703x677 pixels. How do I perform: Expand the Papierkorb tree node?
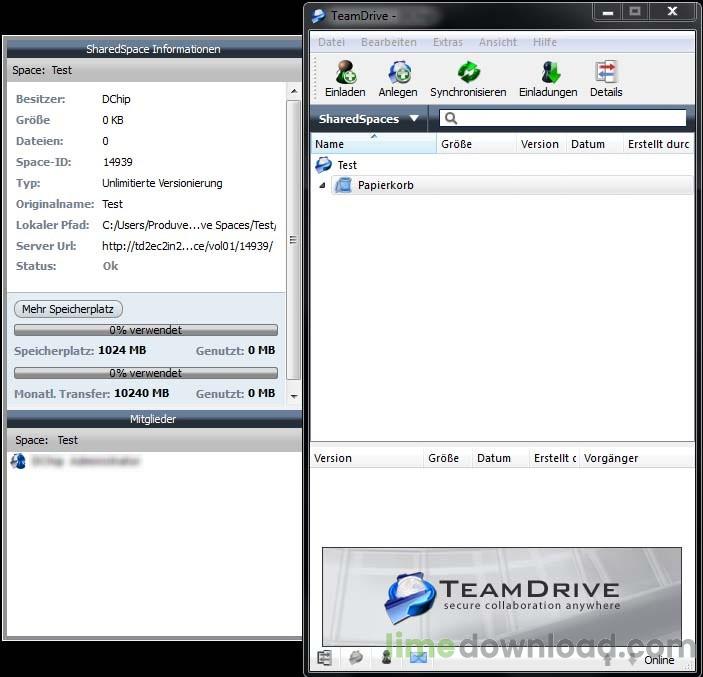click(x=322, y=185)
